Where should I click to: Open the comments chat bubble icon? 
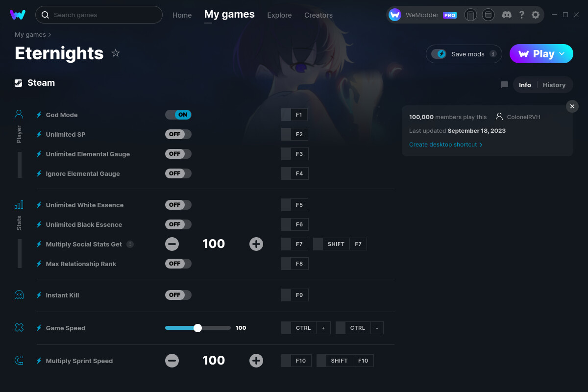tap(504, 85)
